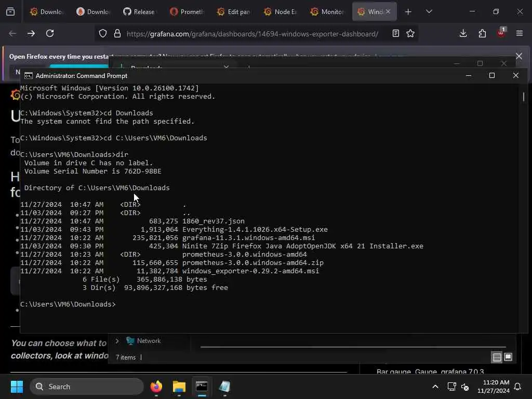Viewport: 532px width, 399px height.
Task: Open Firefox downloads panel
Action: 463,33
